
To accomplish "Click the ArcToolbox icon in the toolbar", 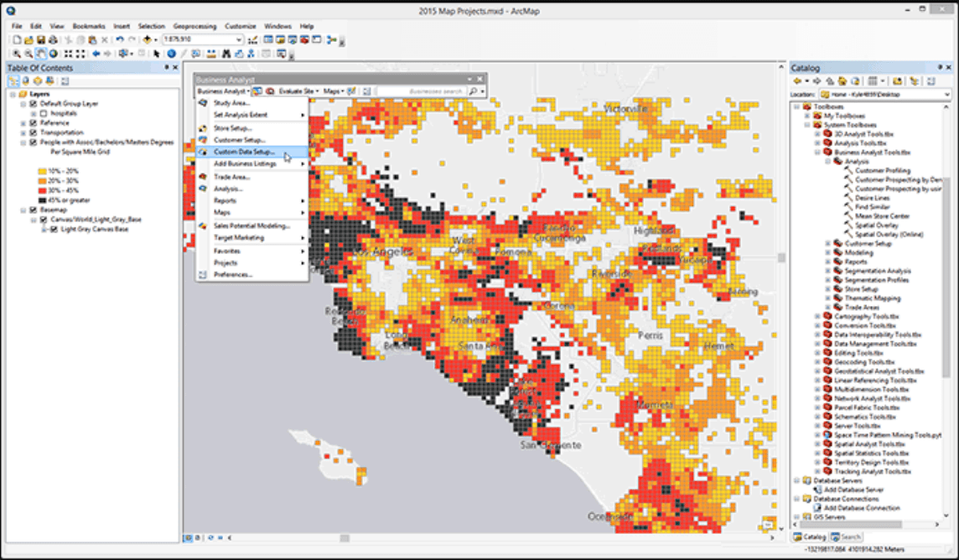I will 303,39.
